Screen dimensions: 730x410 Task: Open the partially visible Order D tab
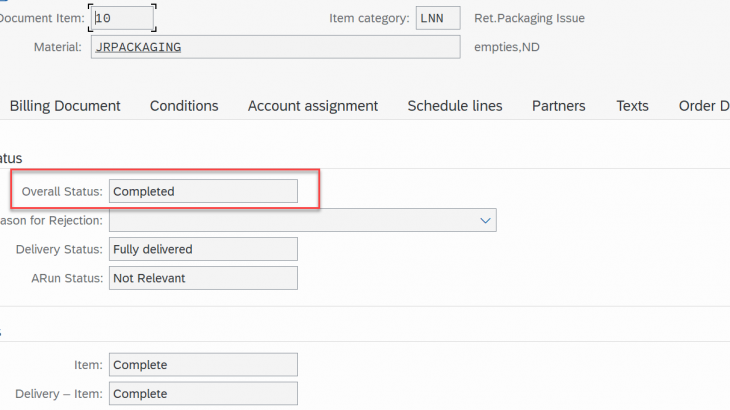click(x=704, y=106)
